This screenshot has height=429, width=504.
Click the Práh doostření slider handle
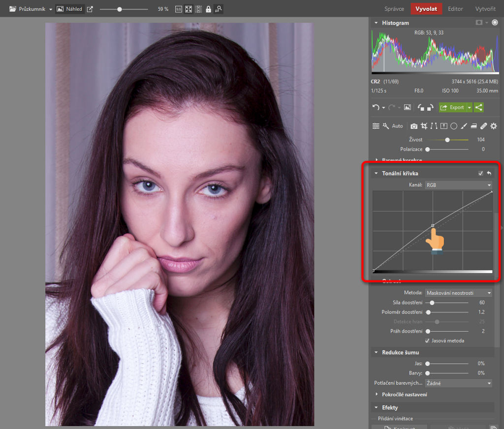(x=428, y=331)
